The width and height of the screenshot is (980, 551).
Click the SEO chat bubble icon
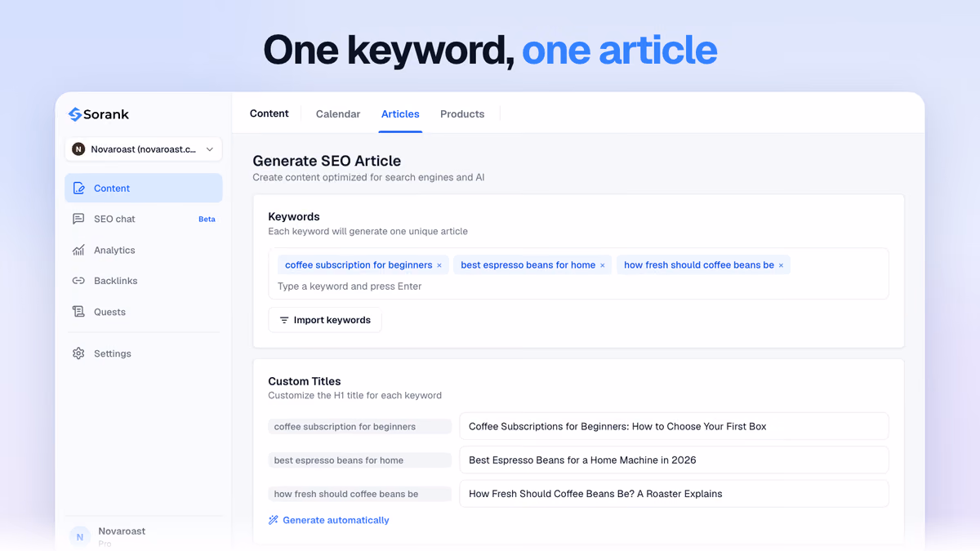[78, 219]
